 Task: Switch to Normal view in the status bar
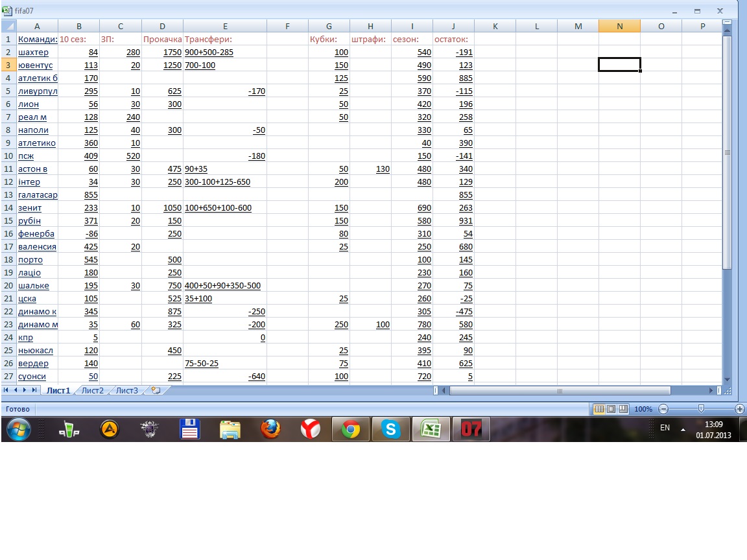coord(599,409)
